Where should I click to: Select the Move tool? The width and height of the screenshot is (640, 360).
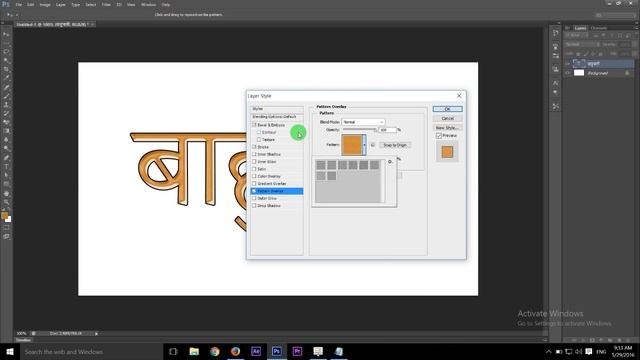tap(6, 34)
